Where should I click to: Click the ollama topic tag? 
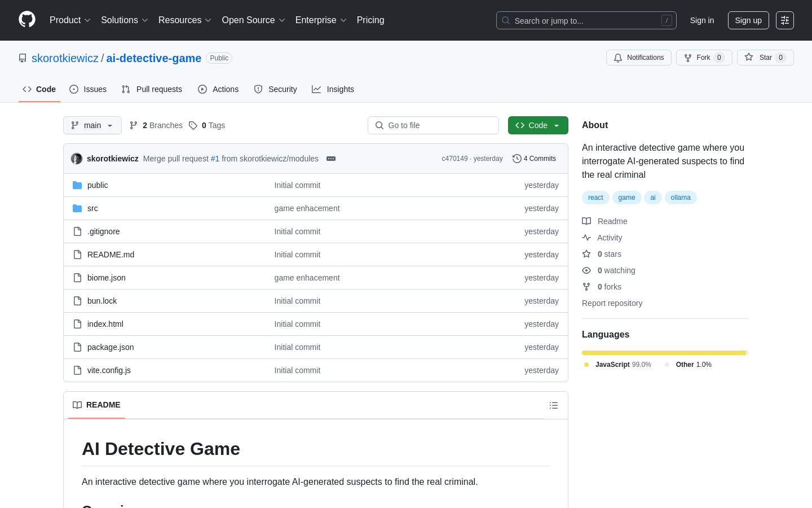681,198
